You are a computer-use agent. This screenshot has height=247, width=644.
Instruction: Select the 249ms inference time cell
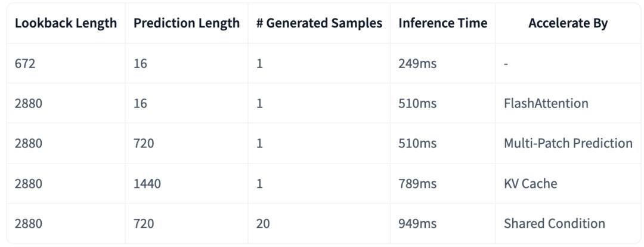[x=442, y=63]
